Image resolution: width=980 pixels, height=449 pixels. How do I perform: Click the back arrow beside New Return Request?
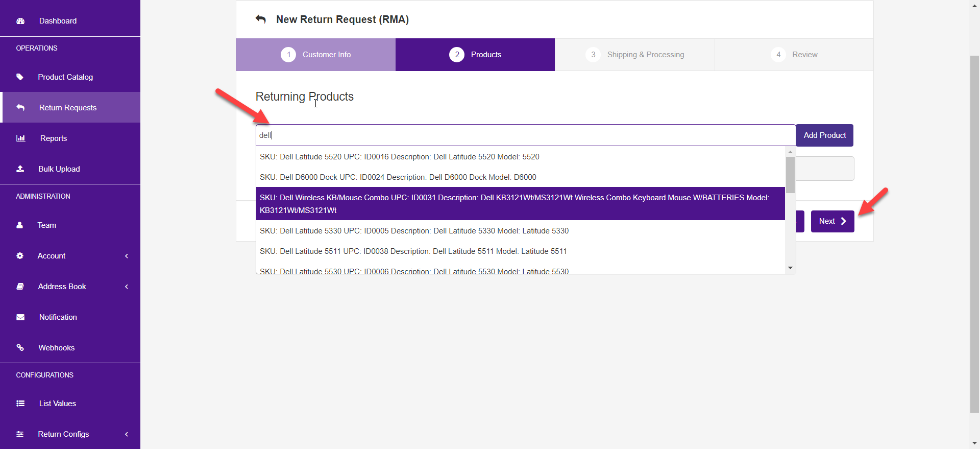tap(261, 19)
